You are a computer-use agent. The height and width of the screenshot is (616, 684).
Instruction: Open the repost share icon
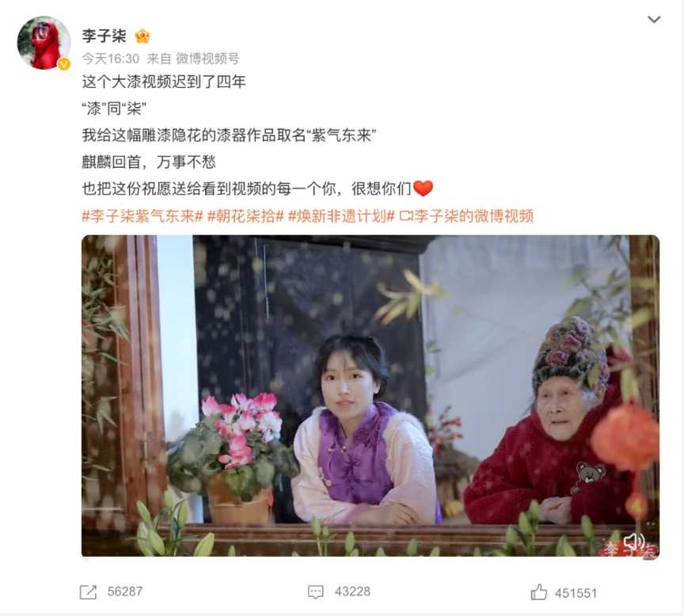88,592
